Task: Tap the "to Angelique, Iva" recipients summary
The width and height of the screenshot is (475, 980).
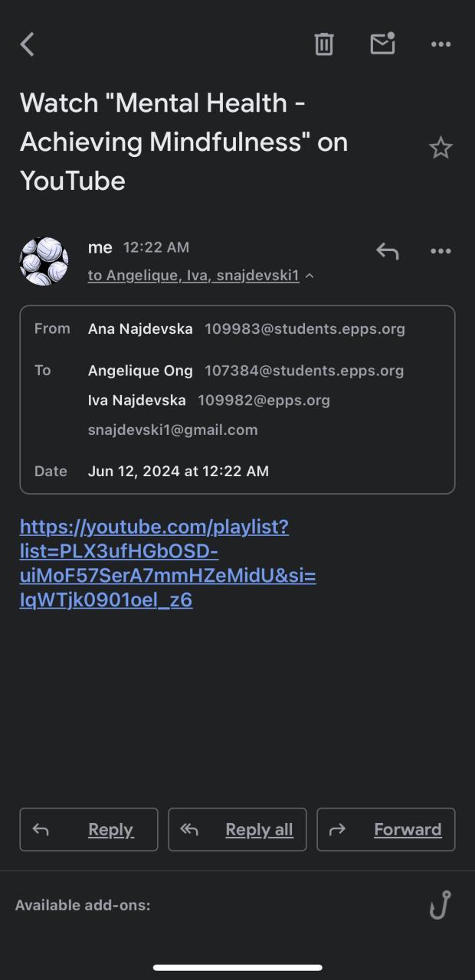Action: coord(193,276)
